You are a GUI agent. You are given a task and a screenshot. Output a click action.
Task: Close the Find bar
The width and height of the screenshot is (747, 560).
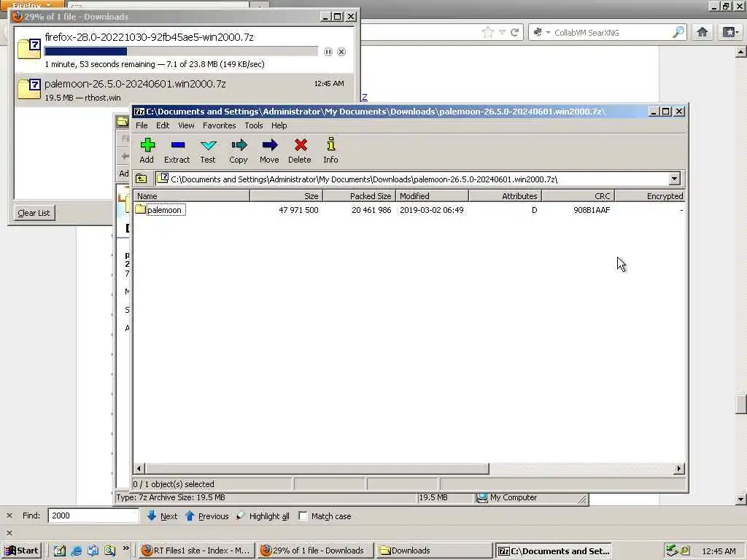tap(9, 516)
